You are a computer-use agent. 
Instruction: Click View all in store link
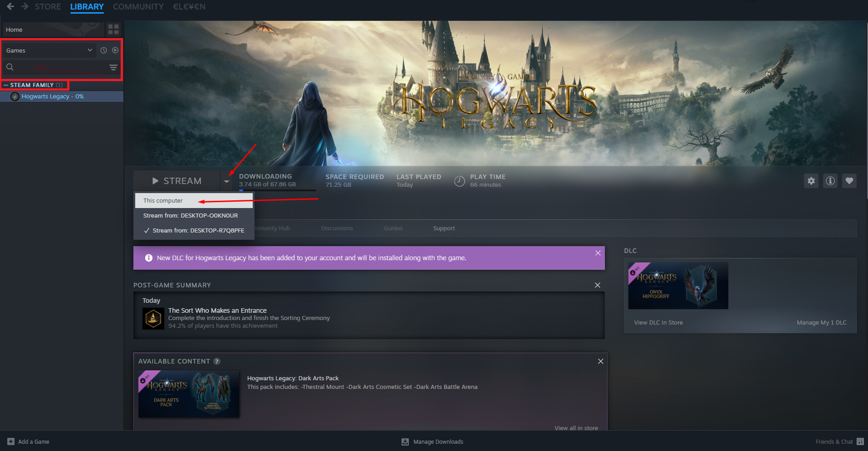[x=576, y=428]
